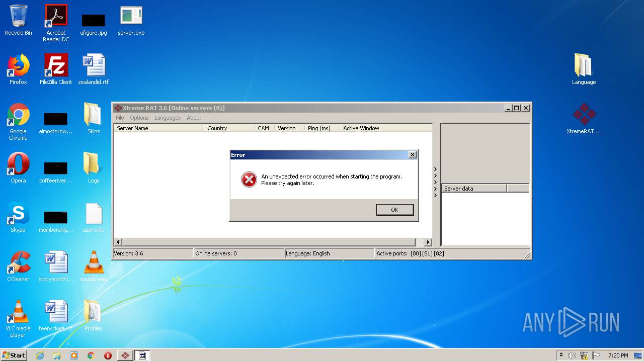This screenshot has height=362, width=644.
Task: Click the Version: 3.6 status bar entry
Action: [x=153, y=253]
